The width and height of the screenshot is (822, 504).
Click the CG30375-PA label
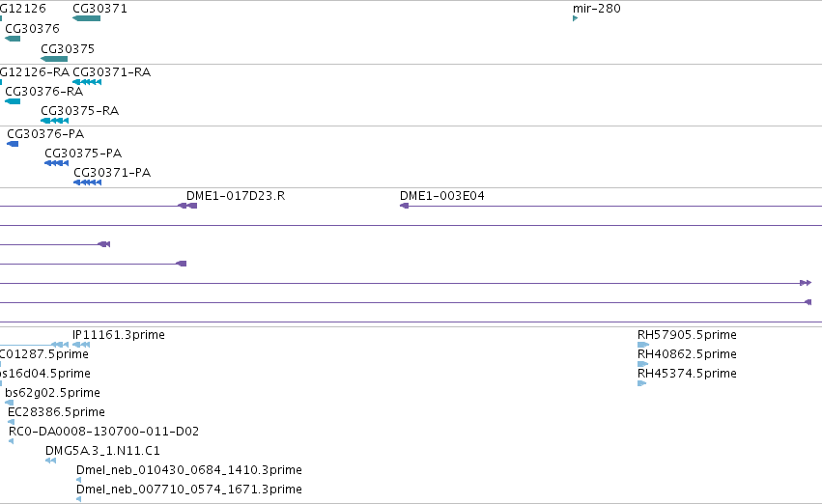pyautogui.click(x=83, y=153)
